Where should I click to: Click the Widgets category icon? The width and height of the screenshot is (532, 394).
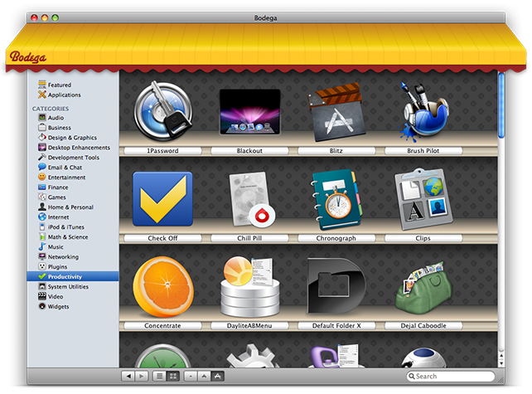42,306
